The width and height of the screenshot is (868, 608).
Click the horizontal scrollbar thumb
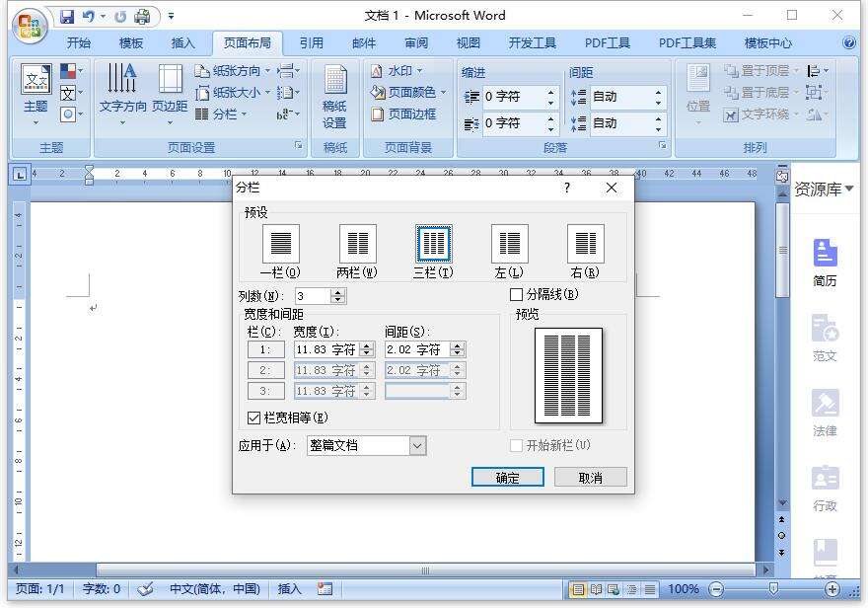426,570
